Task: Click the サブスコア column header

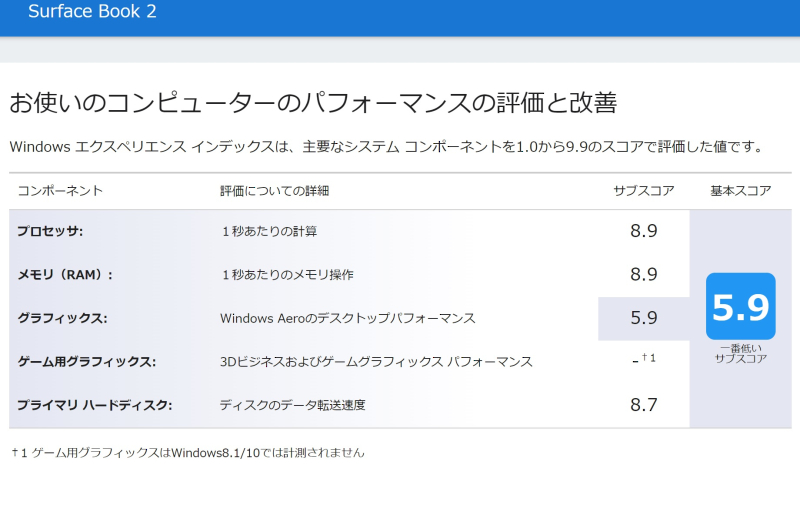Action: 644,191
